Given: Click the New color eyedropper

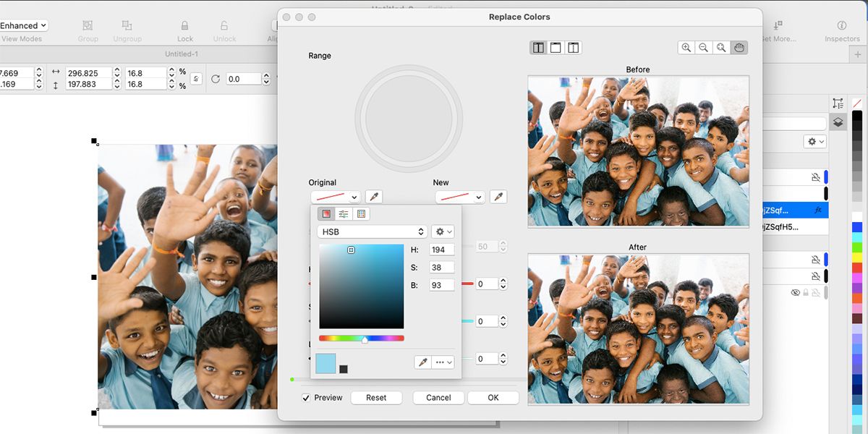Looking at the screenshot, I should pos(498,197).
